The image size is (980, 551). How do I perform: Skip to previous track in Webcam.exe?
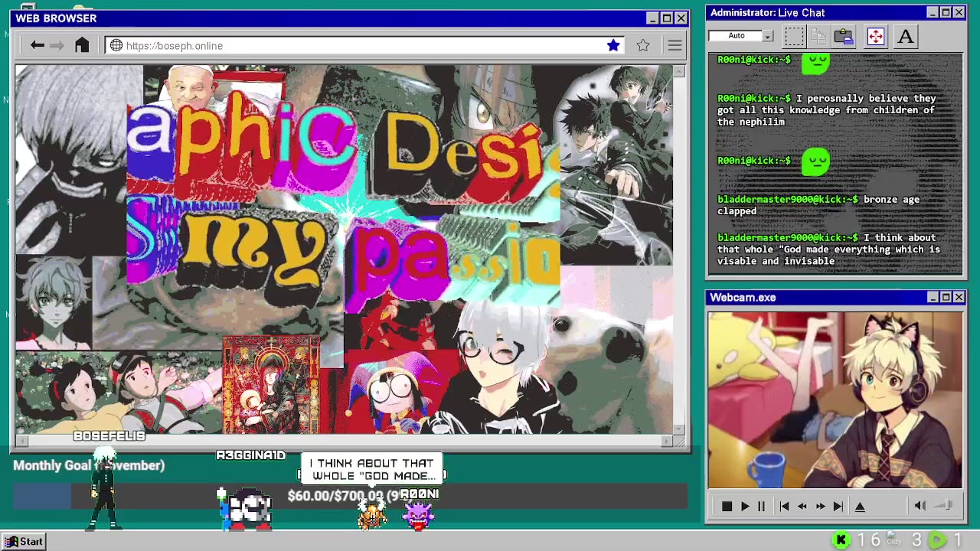(x=784, y=506)
